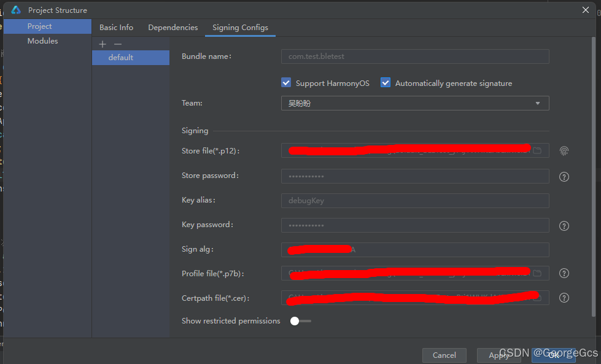
Task: Click the DevEco Studio logo in title bar
Action: 15,9
